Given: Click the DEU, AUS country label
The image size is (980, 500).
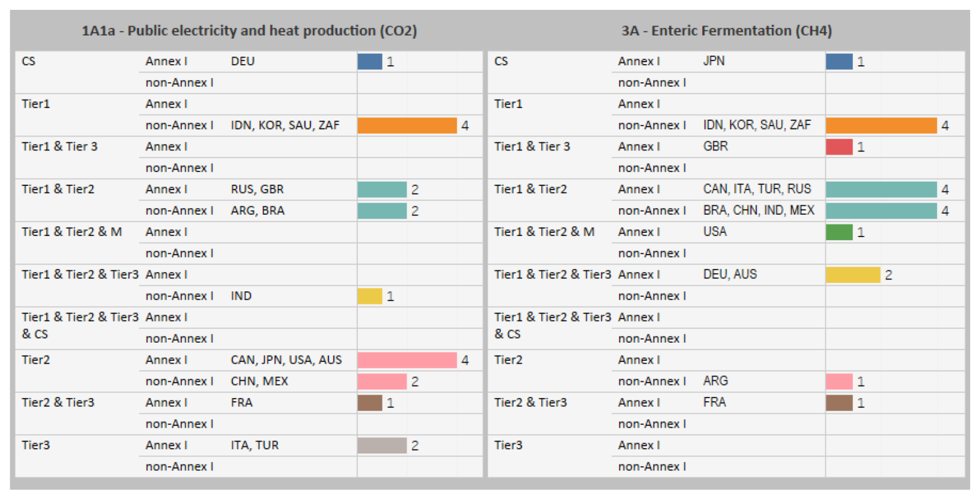Looking at the screenshot, I should pyautogui.click(x=729, y=274).
